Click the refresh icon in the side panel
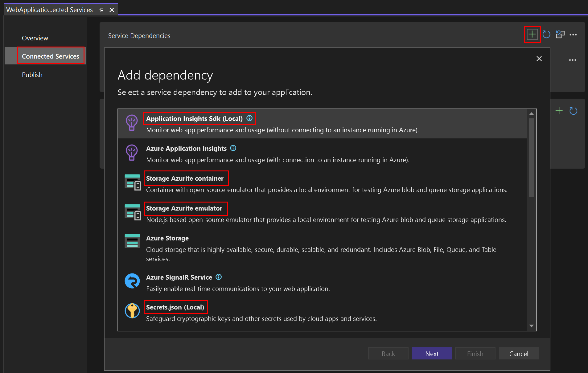 [574, 111]
